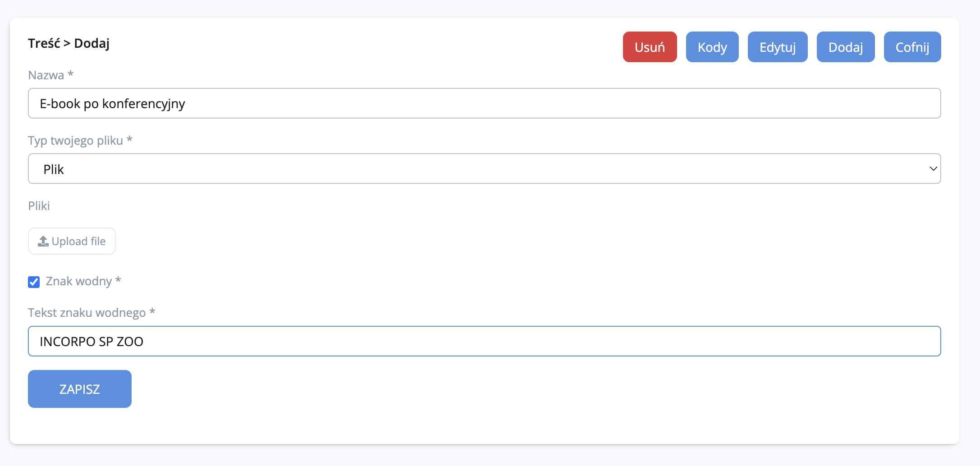The image size is (980, 466).
Task: Click the Znak wodny label text
Action: [79, 281]
